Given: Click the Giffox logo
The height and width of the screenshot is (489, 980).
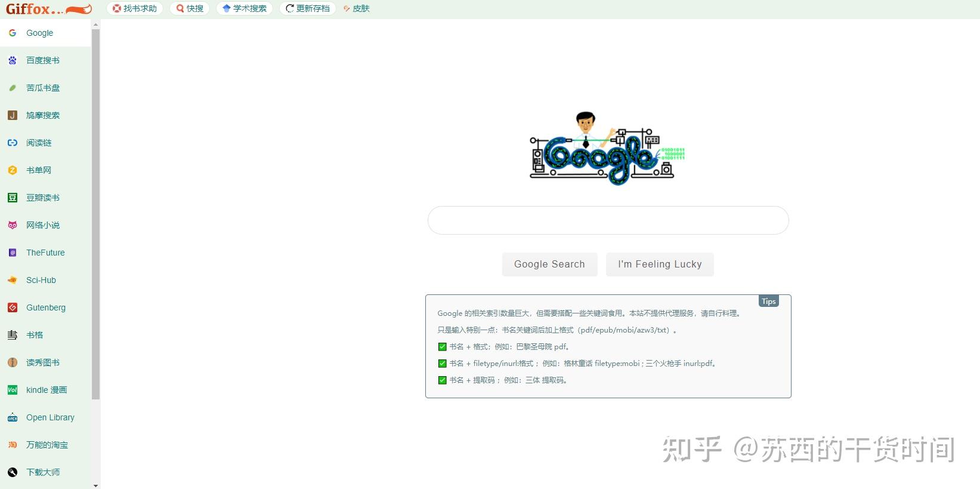Looking at the screenshot, I should coord(49,9).
